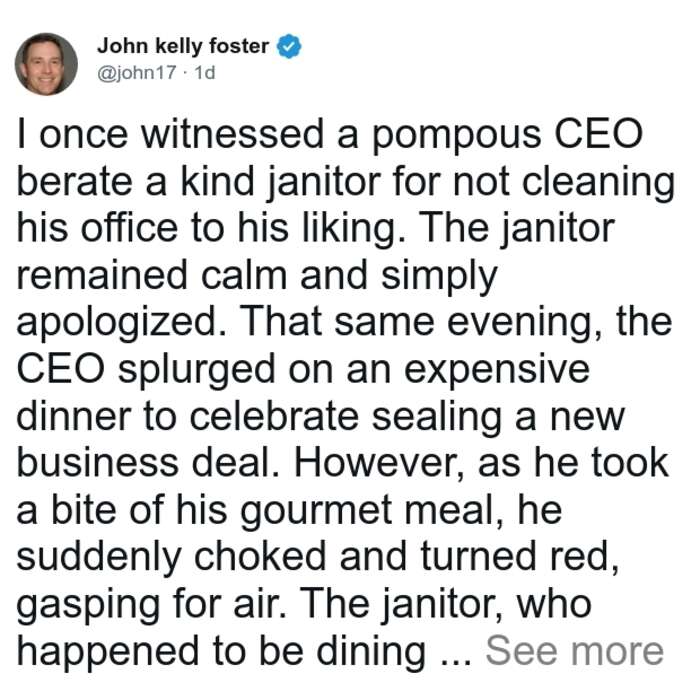Click the word 'business' in the post
Viewport: 700px width, 700px height.
[98, 463]
